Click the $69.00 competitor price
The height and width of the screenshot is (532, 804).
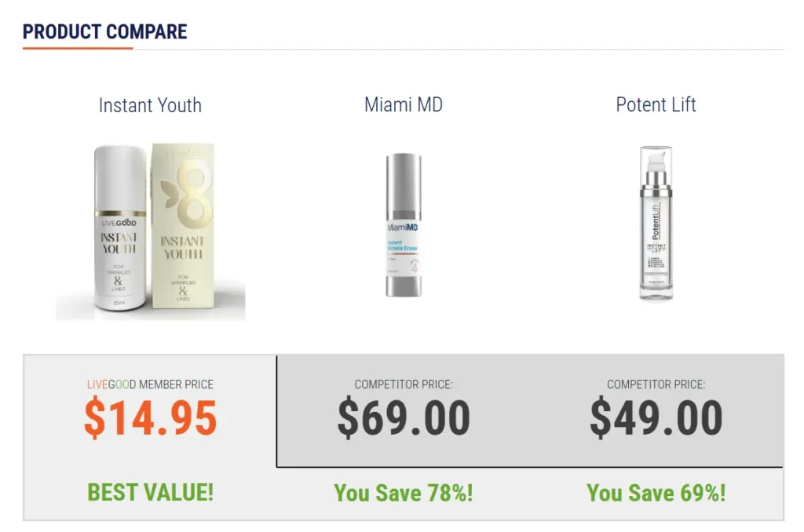click(404, 418)
